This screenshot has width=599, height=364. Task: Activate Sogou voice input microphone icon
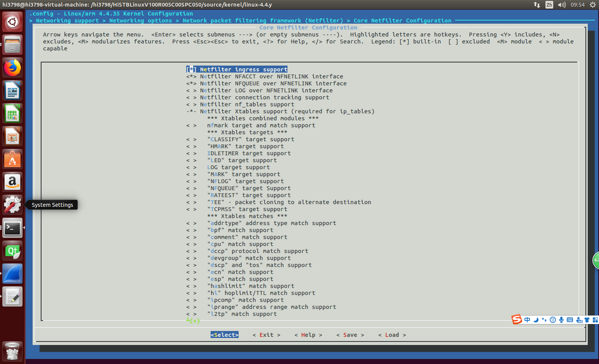[x=561, y=320]
